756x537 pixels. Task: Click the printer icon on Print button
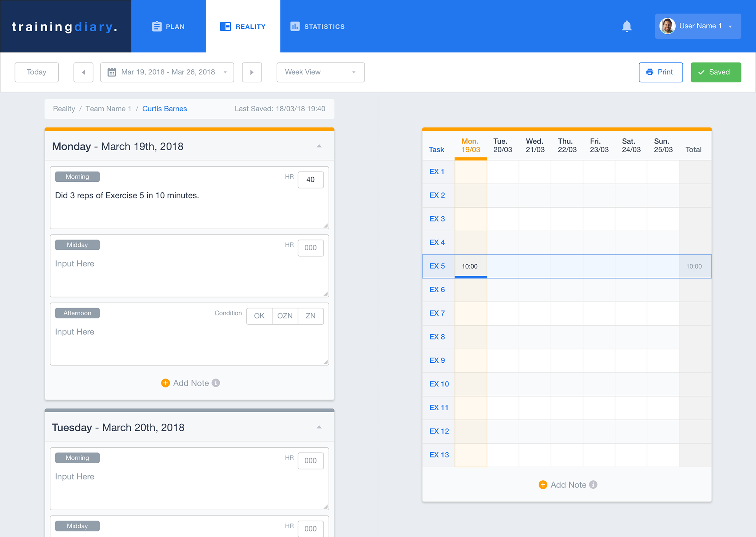click(650, 72)
